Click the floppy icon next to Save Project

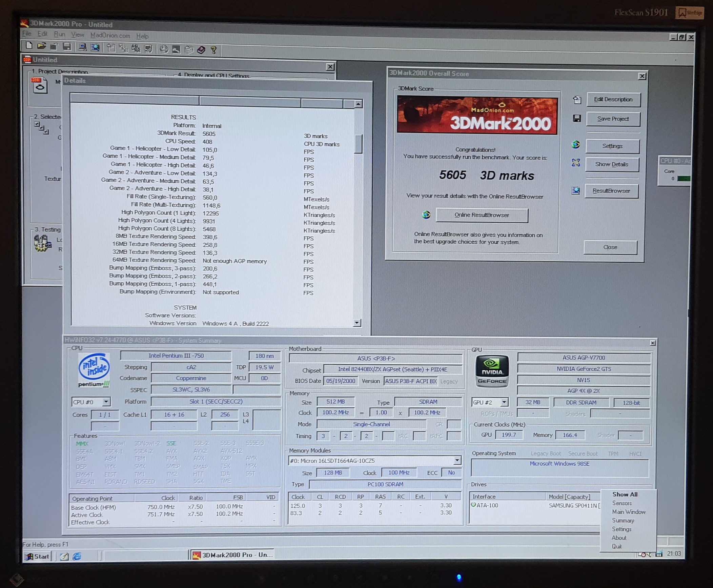[x=577, y=118]
